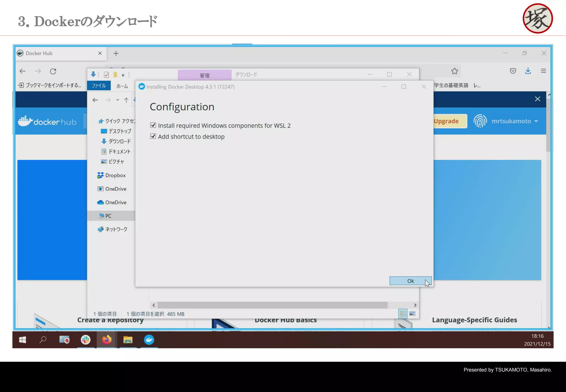Open Docker installer taskbar icon

[x=149, y=340]
